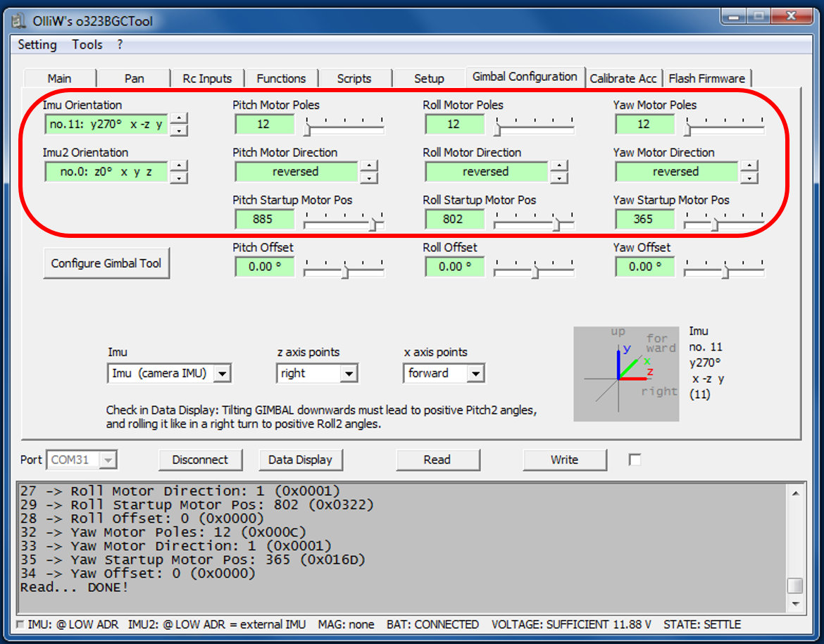
Task: Click the IMU axis orientation diagram
Action: point(626,374)
